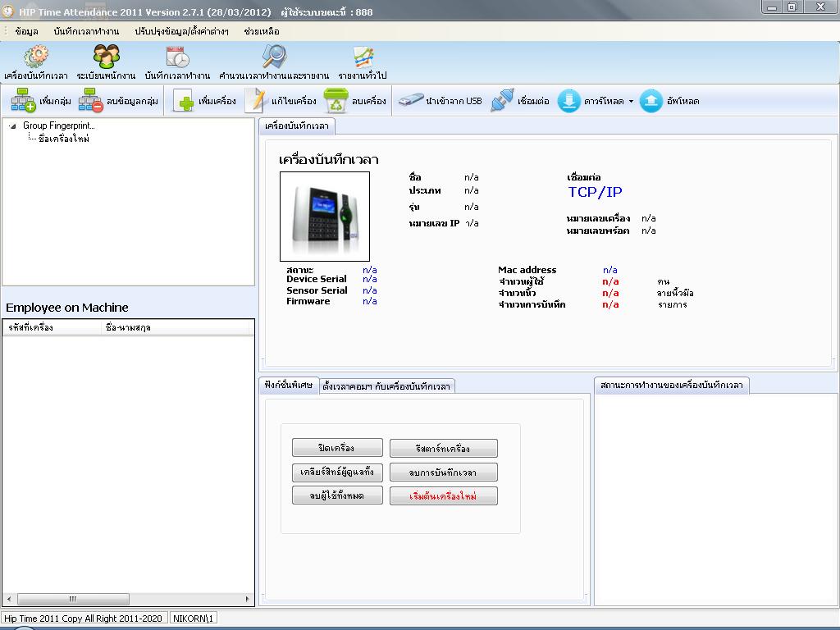Click the HIP app clock icon in title bar
This screenshot has width=840, height=630.
(8, 11)
